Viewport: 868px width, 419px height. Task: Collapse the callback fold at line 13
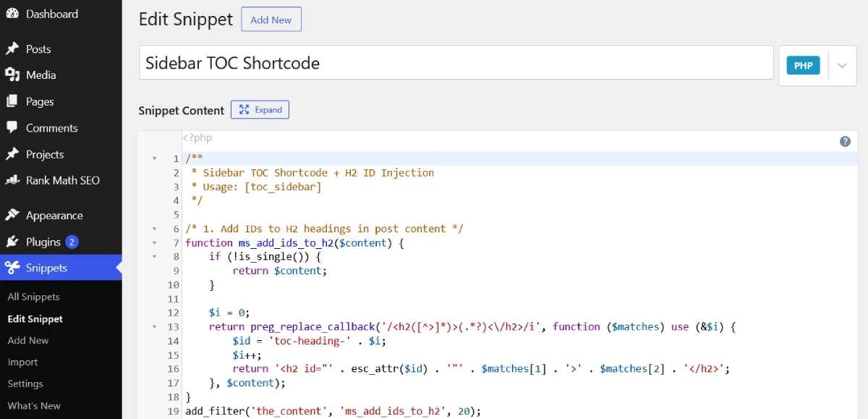[153, 326]
